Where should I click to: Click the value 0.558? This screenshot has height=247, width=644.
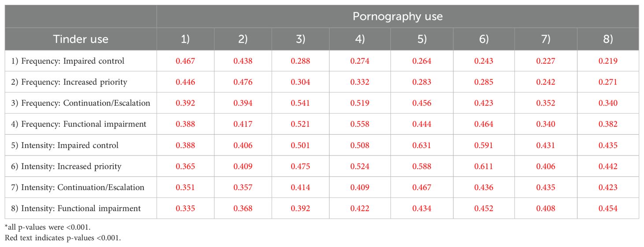coord(359,124)
